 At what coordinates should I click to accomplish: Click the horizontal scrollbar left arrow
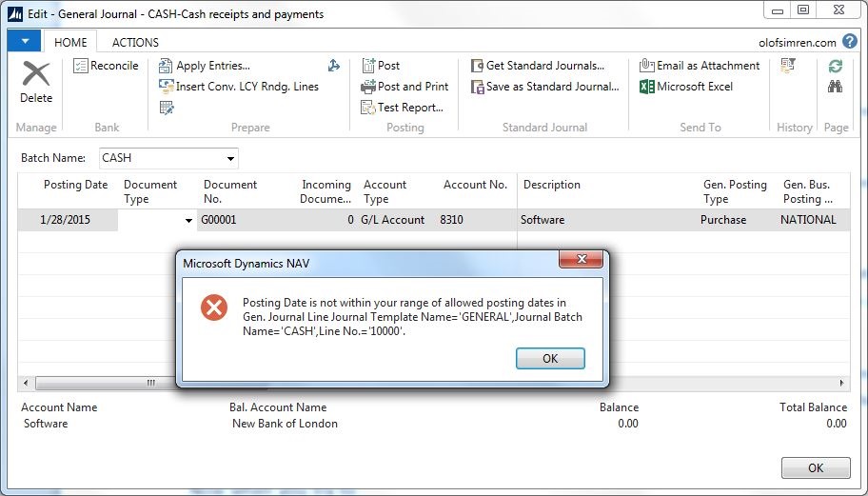(26, 383)
